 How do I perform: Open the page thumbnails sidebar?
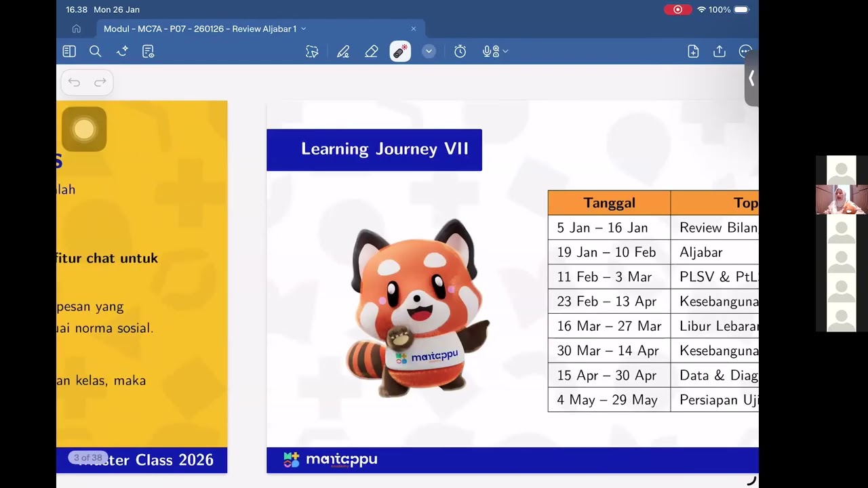click(69, 52)
